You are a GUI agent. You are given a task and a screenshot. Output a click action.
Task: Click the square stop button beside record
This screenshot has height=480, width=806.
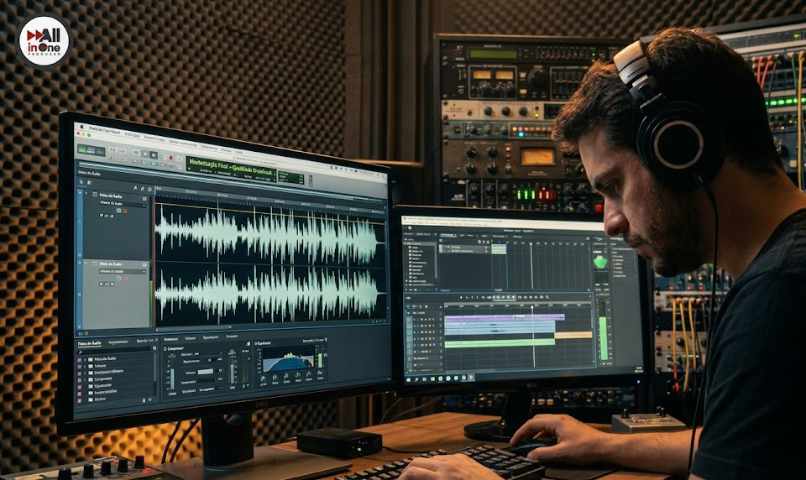pyautogui.click(x=153, y=155)
